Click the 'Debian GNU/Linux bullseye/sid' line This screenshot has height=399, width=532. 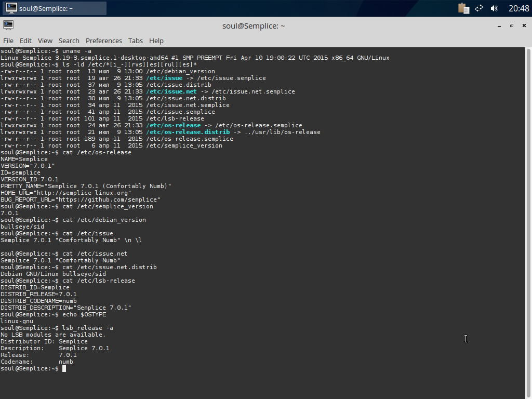tap(54, 274)
